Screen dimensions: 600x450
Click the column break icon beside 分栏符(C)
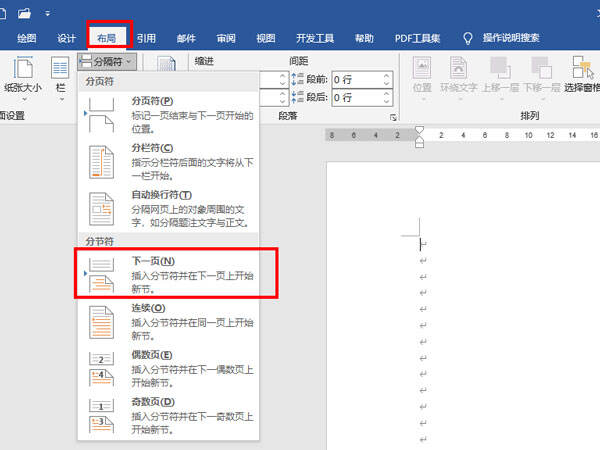coord(101,162)
